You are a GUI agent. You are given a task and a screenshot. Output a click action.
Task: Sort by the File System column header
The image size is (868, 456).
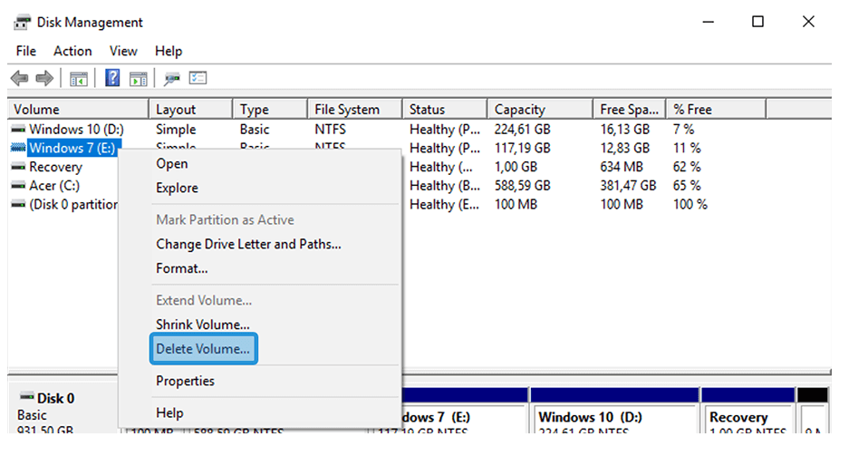tap(355, 109)
